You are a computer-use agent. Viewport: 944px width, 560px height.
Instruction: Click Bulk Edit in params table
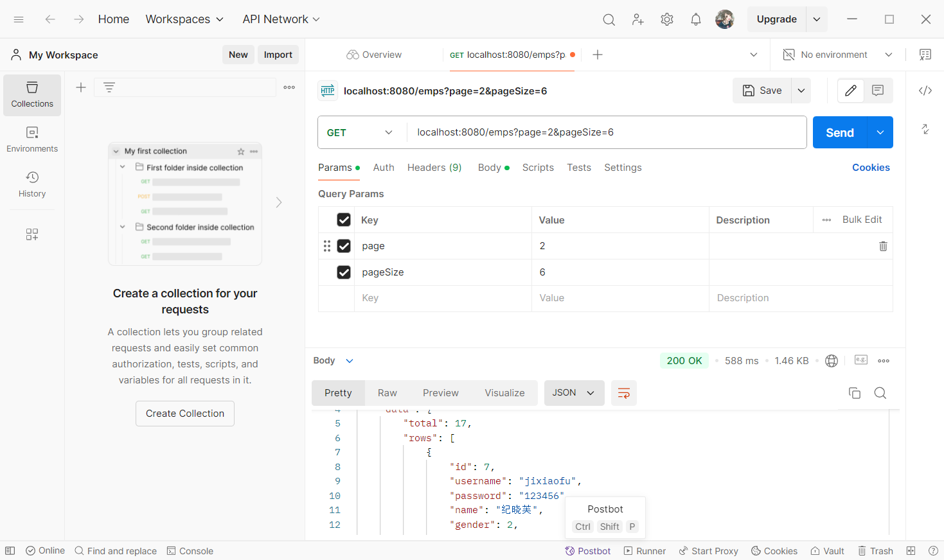pyautogui.click(x=862, y=220)
